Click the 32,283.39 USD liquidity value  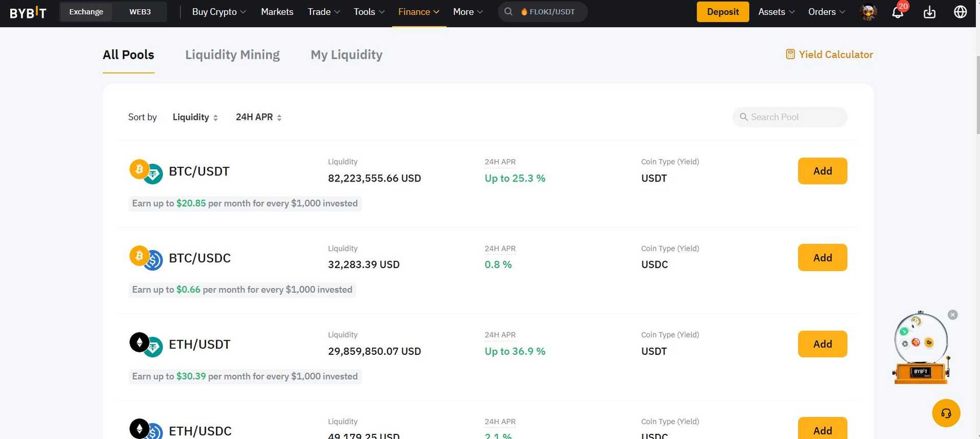click(363, 265)
